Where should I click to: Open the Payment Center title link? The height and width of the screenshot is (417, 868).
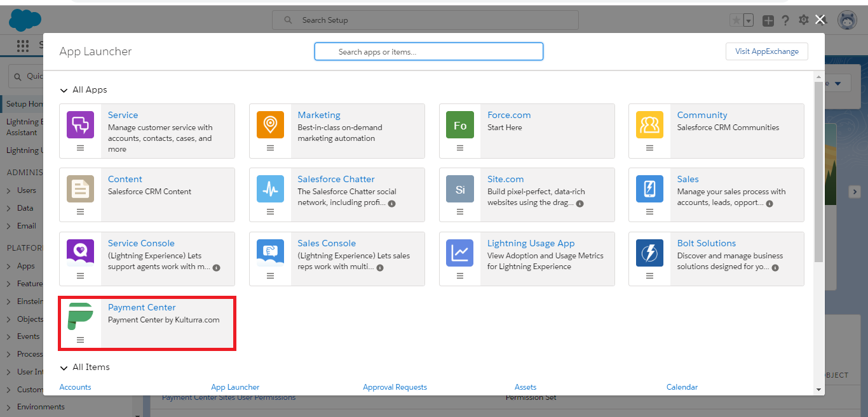[x=142, y=307]
